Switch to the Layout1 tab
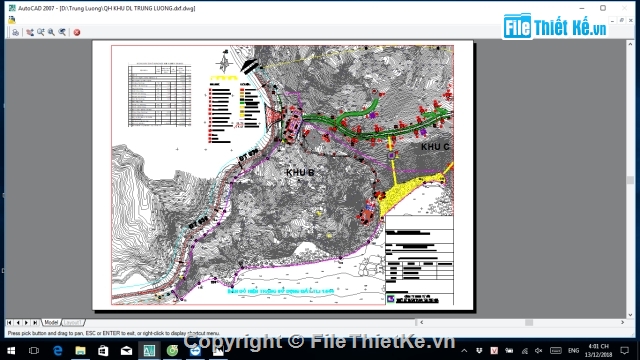 click(73, 322)
